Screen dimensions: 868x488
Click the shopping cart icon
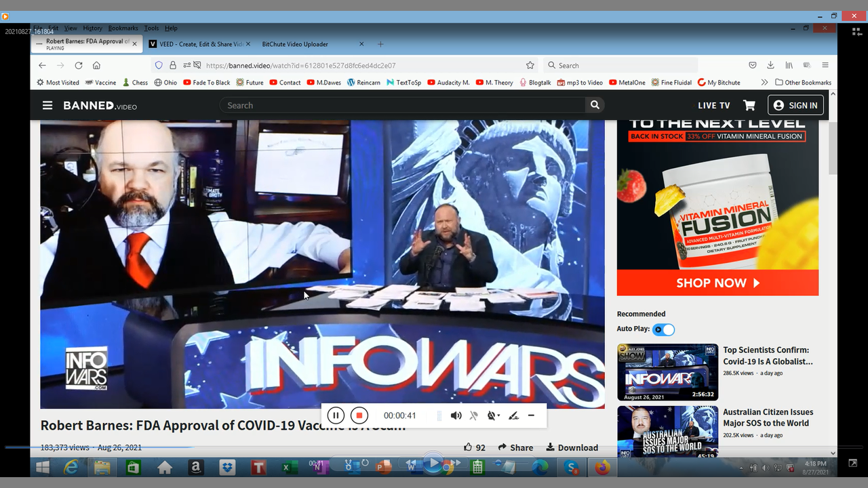click(x=749, y=105)
